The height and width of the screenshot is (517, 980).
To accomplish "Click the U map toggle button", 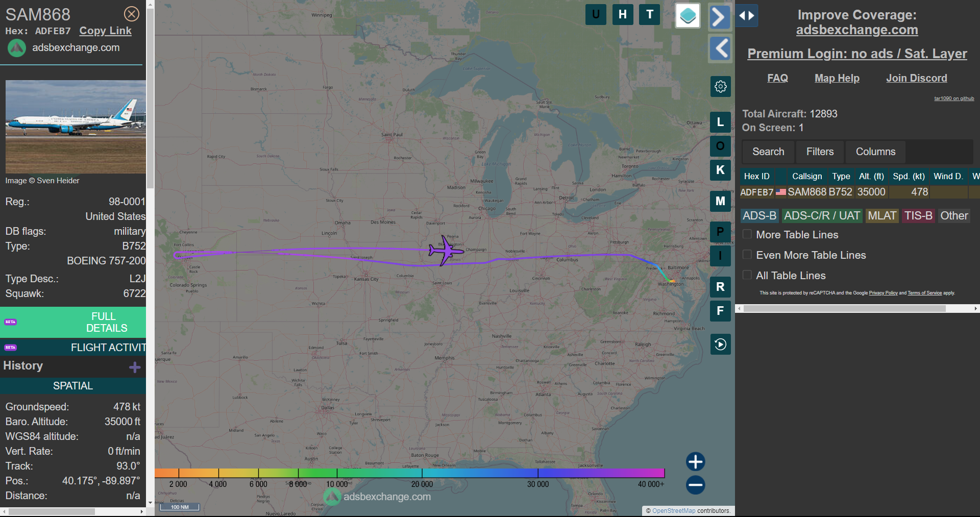I will 596,14.
